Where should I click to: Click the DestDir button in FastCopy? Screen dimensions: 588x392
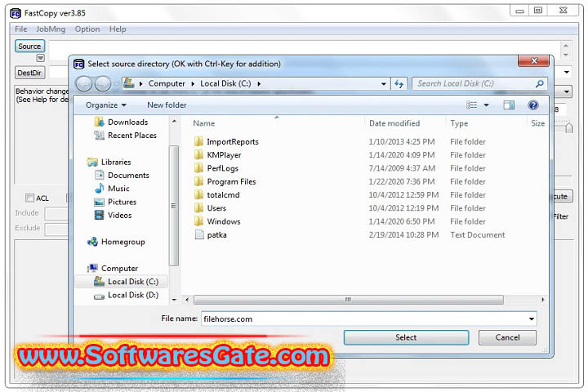[29, 73]
